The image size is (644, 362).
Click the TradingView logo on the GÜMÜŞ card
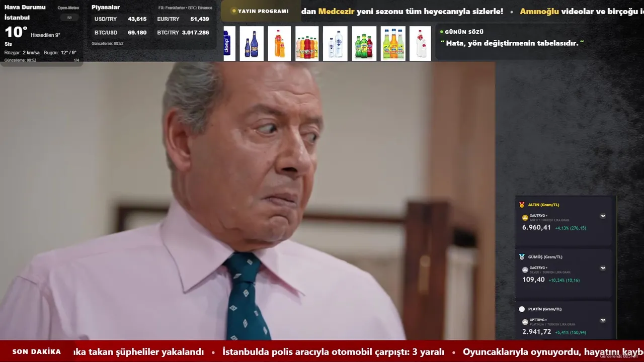[603, 268]
